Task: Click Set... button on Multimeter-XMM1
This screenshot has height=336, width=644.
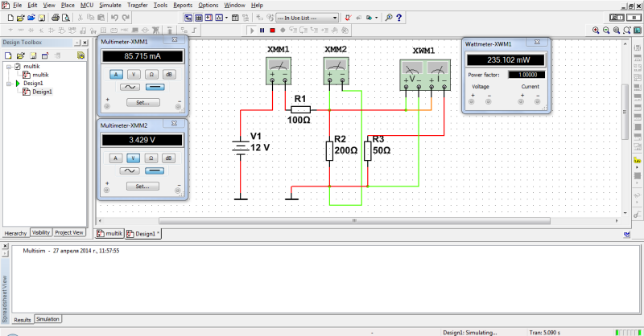Action: pyautogui.click(x=143, y=103)
